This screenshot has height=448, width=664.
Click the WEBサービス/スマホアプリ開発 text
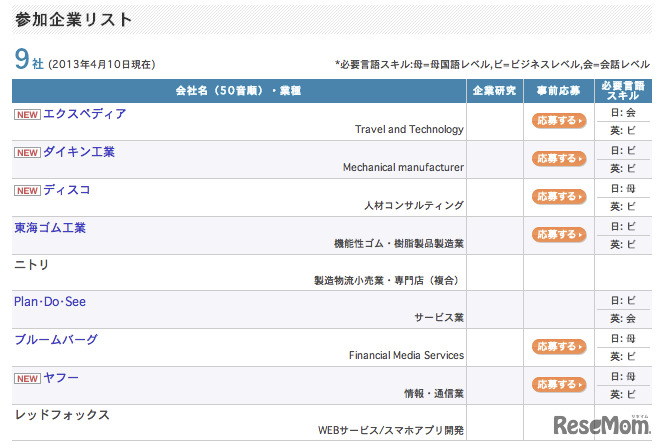391,430
